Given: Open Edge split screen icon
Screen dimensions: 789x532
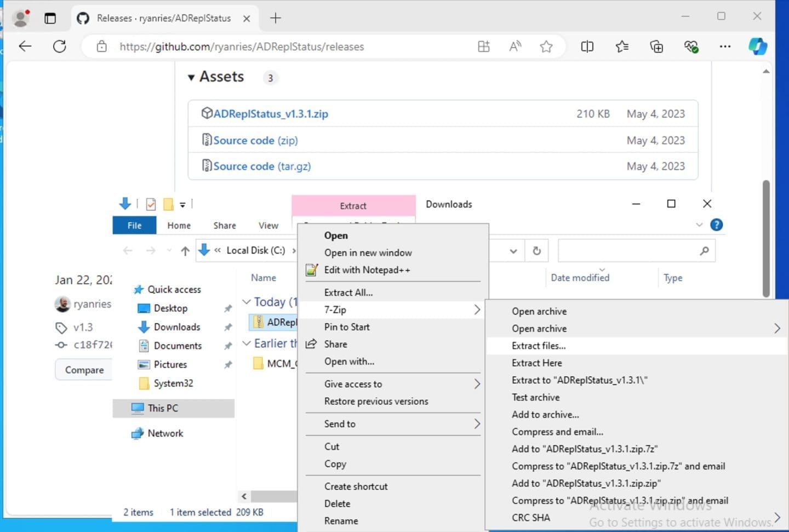Looking at the screenshot, I should (587, 47).
